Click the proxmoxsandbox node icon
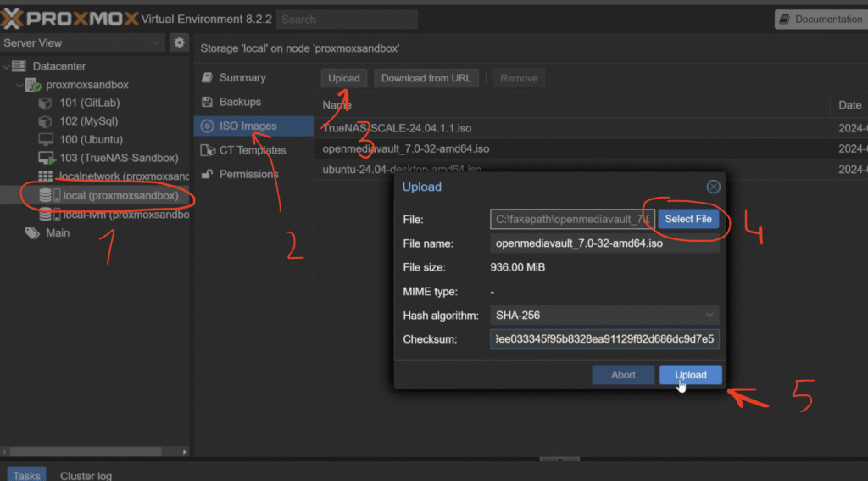This screenshot has height=481, width=868. click(33, 85)
